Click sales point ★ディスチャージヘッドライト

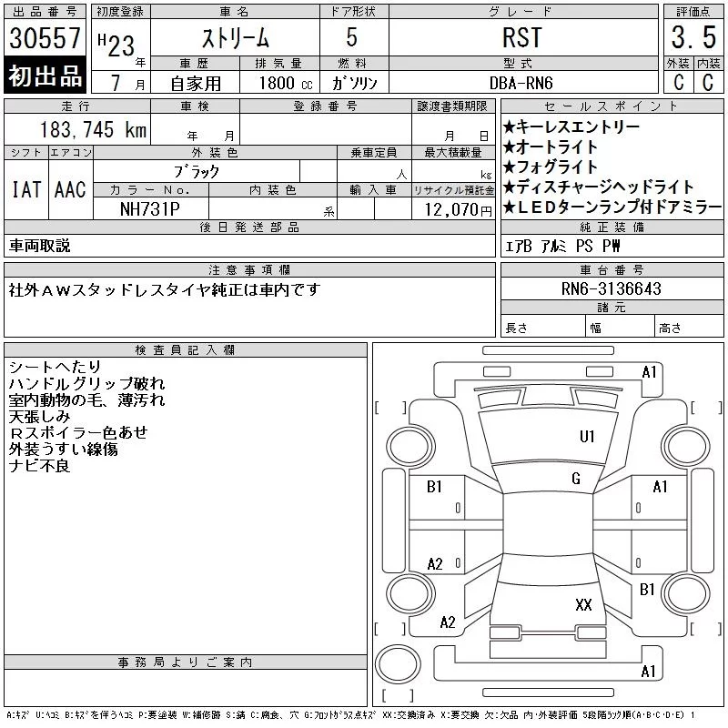click(599, 187)
